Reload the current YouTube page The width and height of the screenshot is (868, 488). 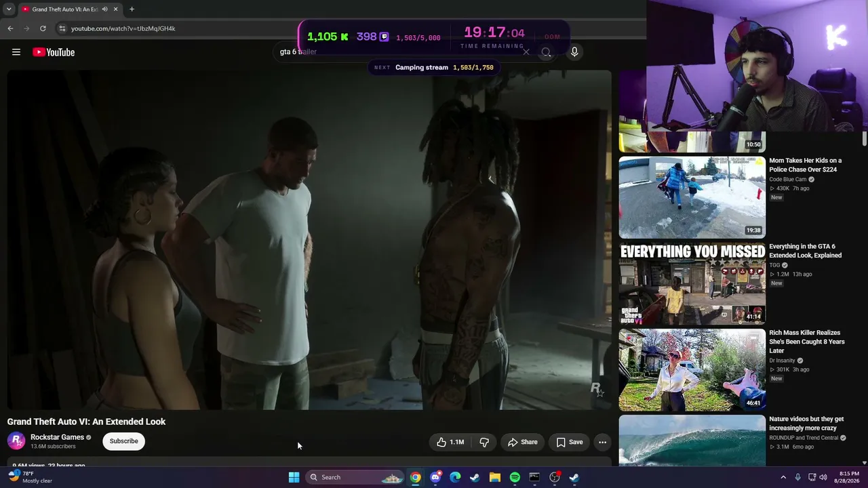click(43, 28)
